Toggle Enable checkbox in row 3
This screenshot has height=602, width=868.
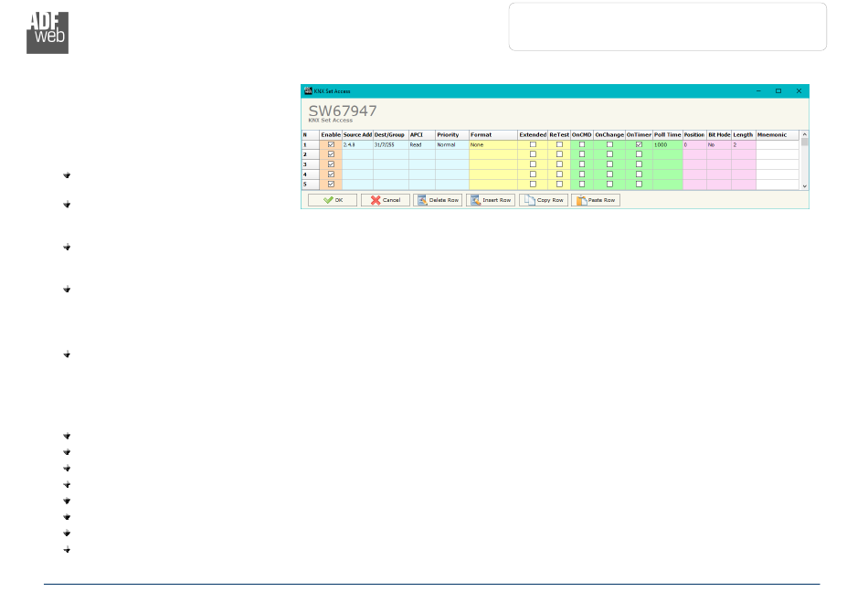pyautogui.click(x=331, y=164)
